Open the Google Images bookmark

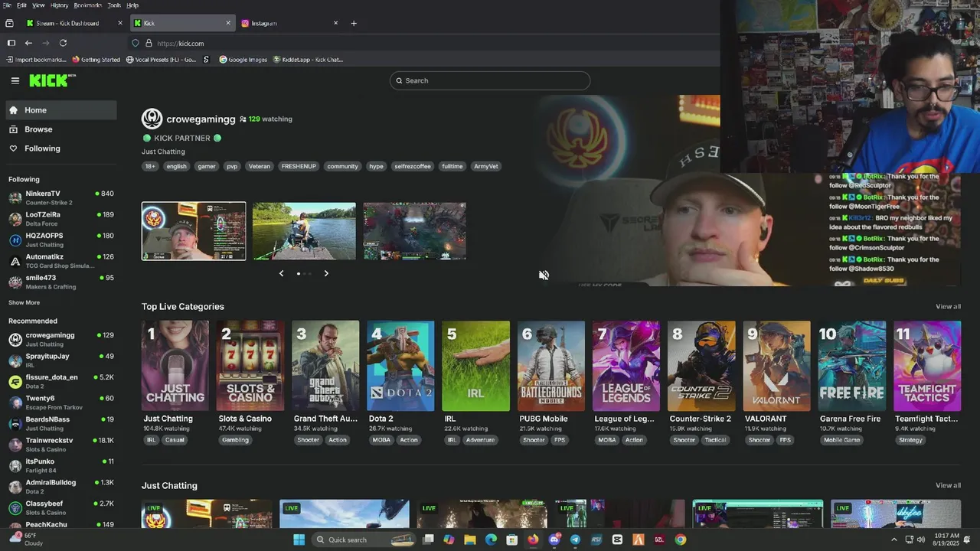coord(243,60)
